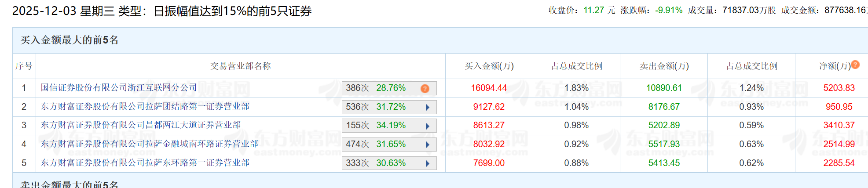Open 东方财富证券拉萨金融城南环路证券营业部 link

coord(150,144)
